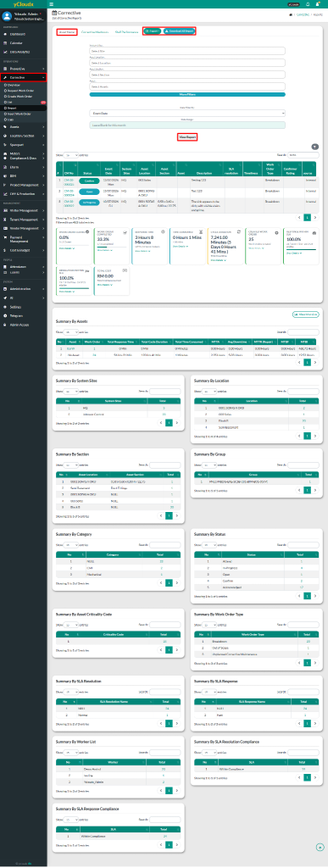Click the Export button
Image resolution: width=328 pixels, height=868 pixels.
152,31
